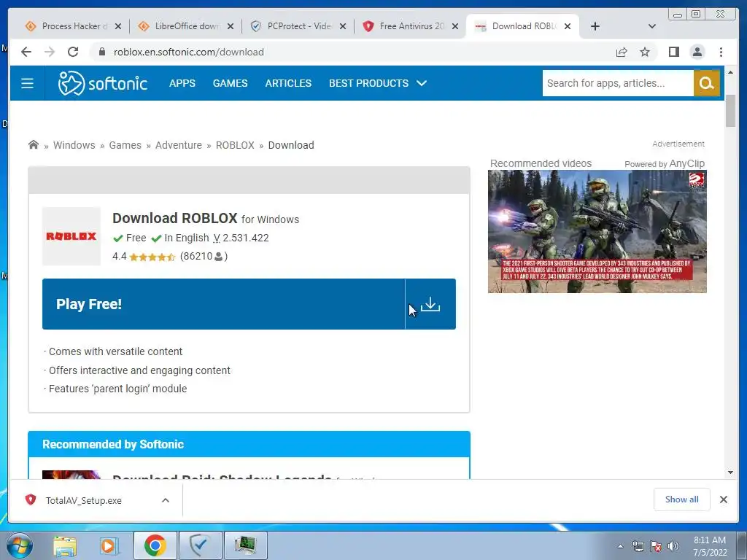Close the Process Hacker tab
This screenshot has width=747, height=560.
pos(118,26)
